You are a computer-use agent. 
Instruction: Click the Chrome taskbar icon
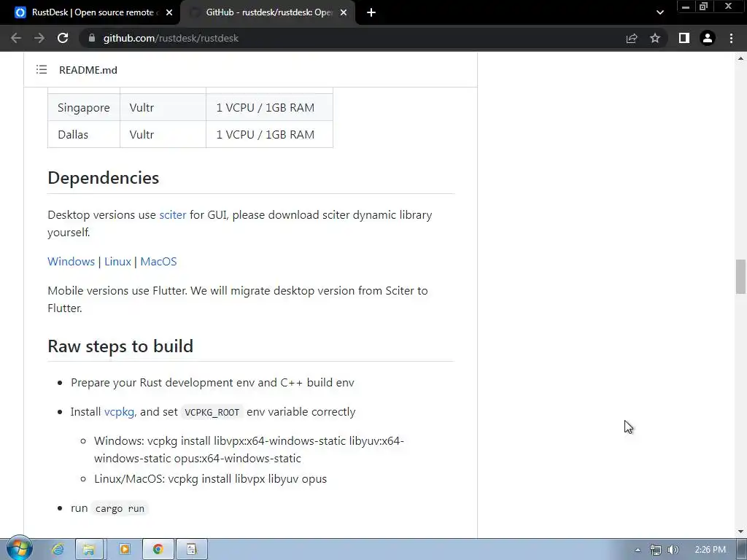[158, 550]
